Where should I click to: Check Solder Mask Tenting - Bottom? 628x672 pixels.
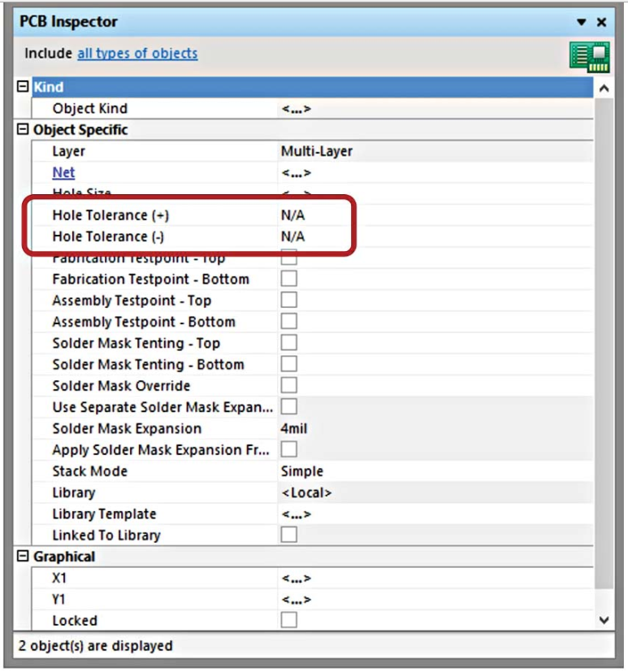click(289, 364)
